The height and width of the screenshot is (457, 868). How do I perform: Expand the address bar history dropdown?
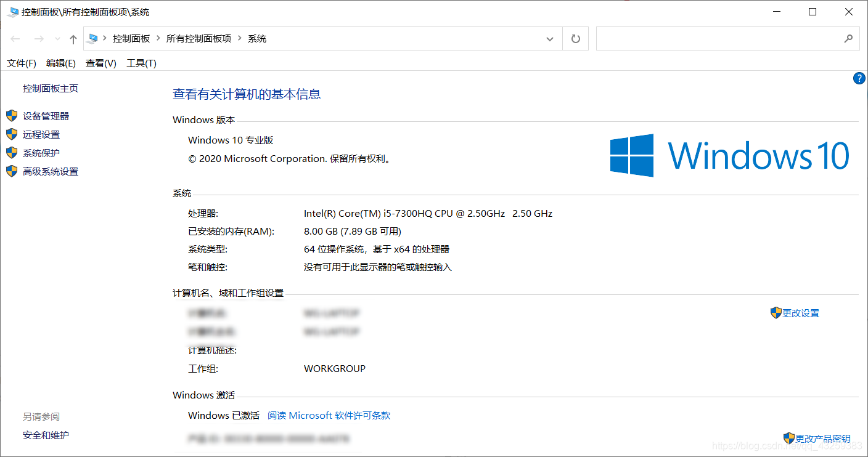click(x=550, y=39)
